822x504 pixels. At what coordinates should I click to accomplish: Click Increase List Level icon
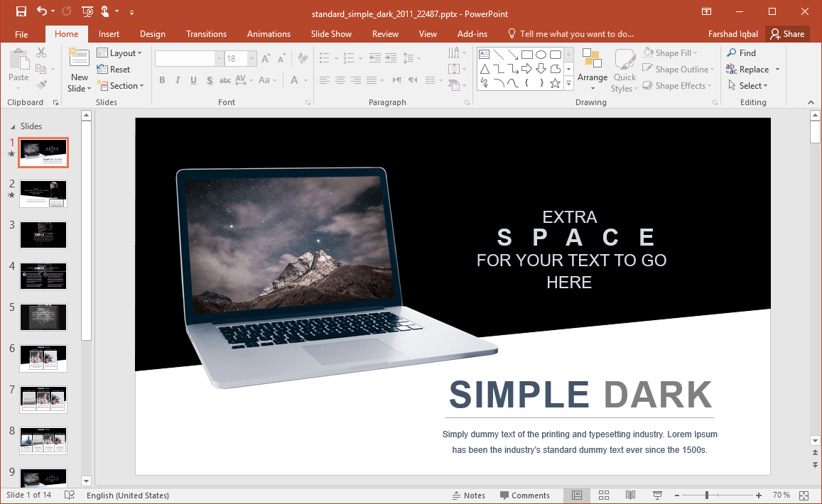[391, 58]
